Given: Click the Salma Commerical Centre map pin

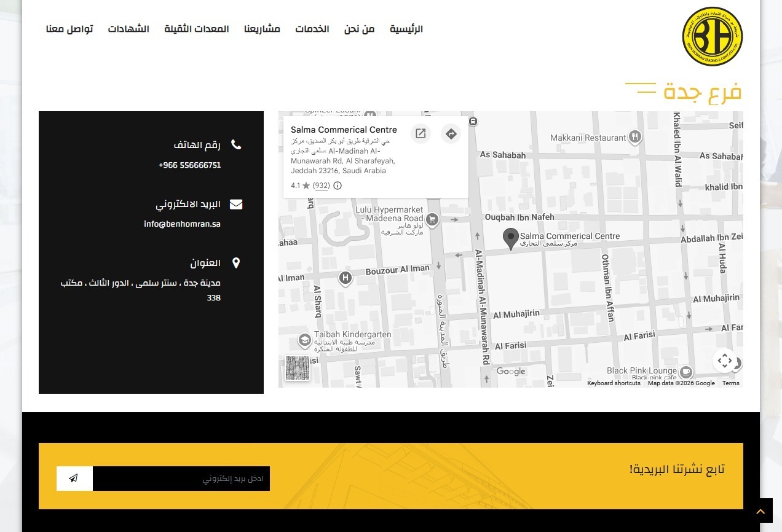Looking at the screenshot, I should tap(510, 238).
